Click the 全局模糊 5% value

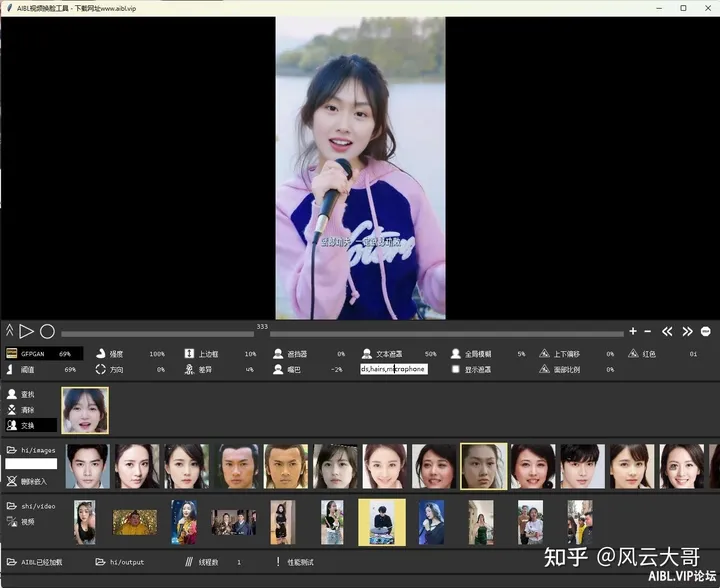pos(521,354)
